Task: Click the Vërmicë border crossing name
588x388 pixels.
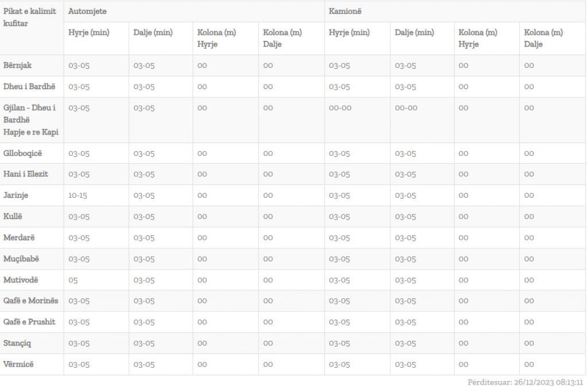Action: (x=19, y=364)
